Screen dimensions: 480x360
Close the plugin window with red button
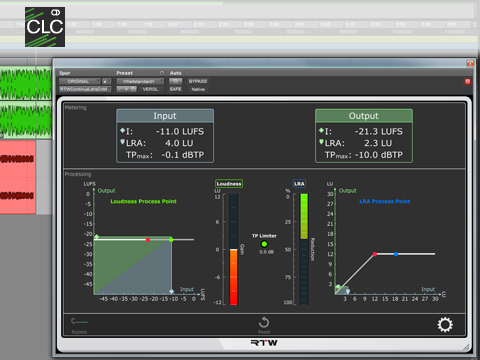(x=470, y=63)
